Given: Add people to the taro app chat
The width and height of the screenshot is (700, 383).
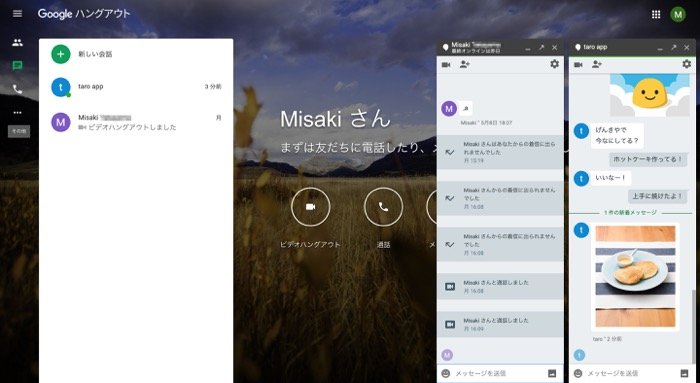Looking at the screenshot, I should (597, 65).
